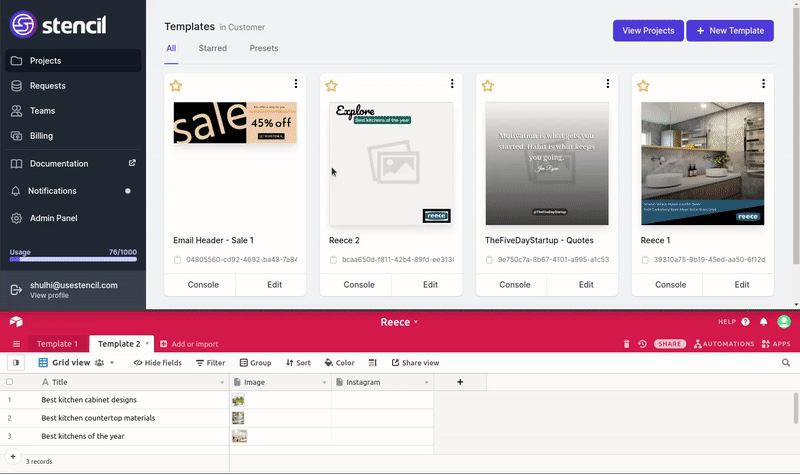This screenshot has height=474, width=800.
Task: Switch to the All templates tab
Action: click(x=171, y=48)
